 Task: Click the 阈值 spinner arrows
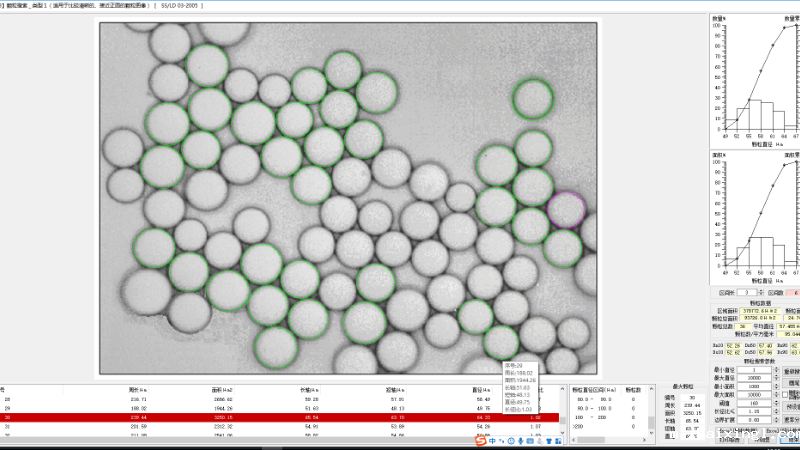[778, 401]
